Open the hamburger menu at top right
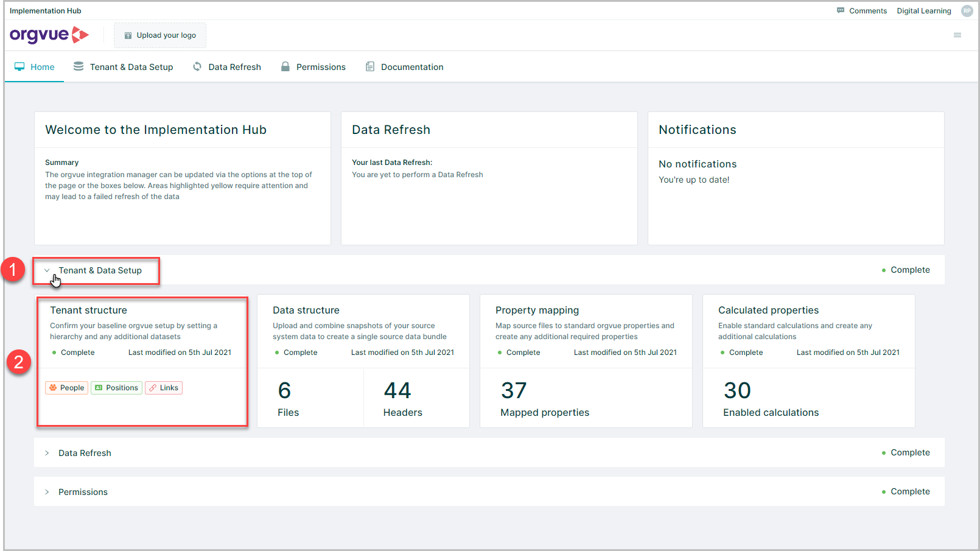 (x=957, y=35)
